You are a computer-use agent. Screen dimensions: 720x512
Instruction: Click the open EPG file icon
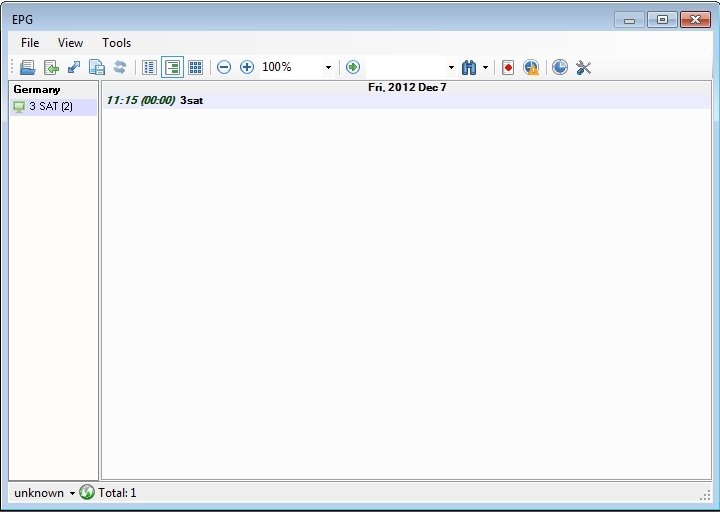(28, 68)
